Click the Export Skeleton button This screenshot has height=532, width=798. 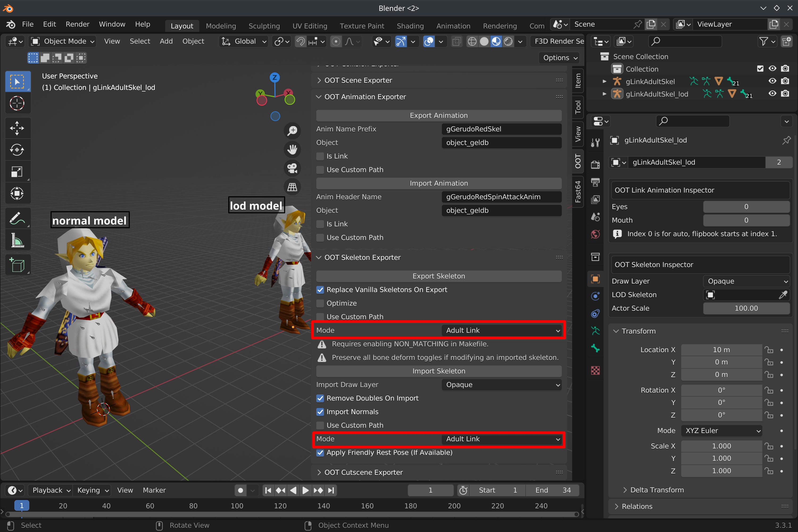[x=438, y=276]
